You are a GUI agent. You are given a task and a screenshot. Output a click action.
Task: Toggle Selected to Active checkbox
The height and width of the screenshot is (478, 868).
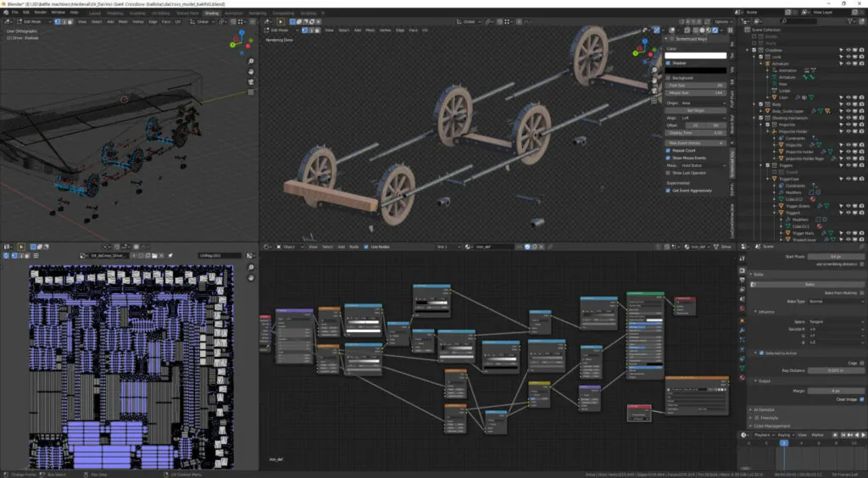coord(762,353)
